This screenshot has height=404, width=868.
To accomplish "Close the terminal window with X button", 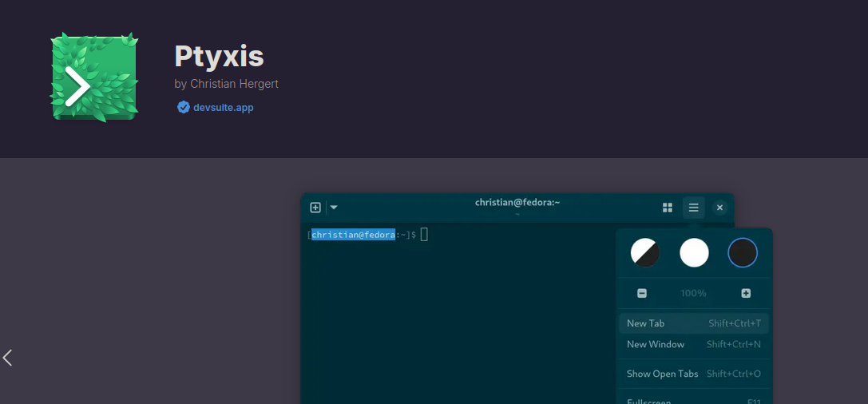I will pyautogui.click(x=719, y=208).
